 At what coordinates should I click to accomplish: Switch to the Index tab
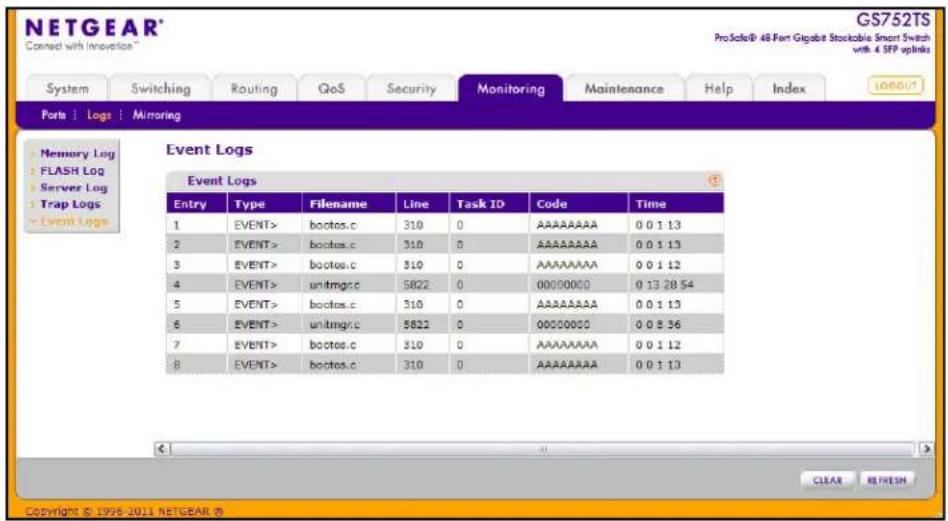(x=789, y=89)
